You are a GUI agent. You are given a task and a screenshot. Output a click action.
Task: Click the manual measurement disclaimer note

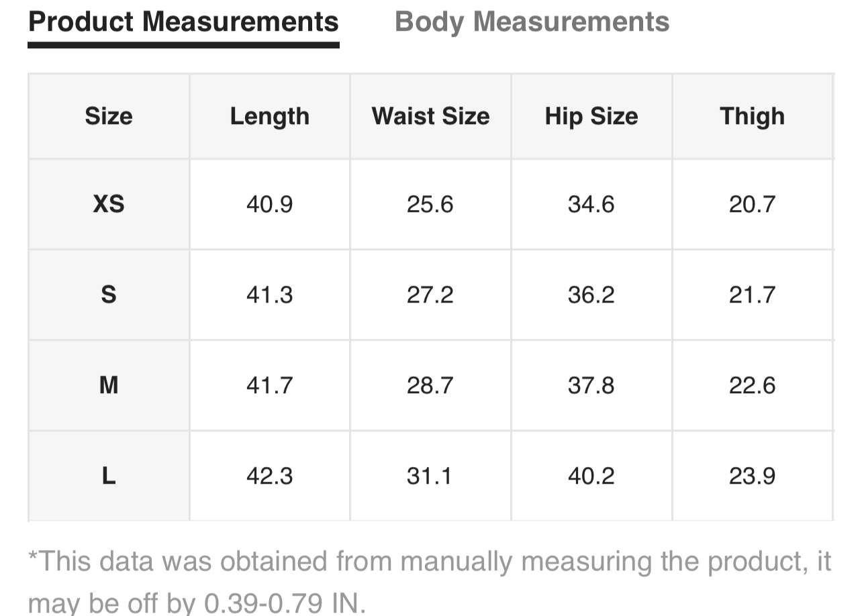[x=430, y=581]
